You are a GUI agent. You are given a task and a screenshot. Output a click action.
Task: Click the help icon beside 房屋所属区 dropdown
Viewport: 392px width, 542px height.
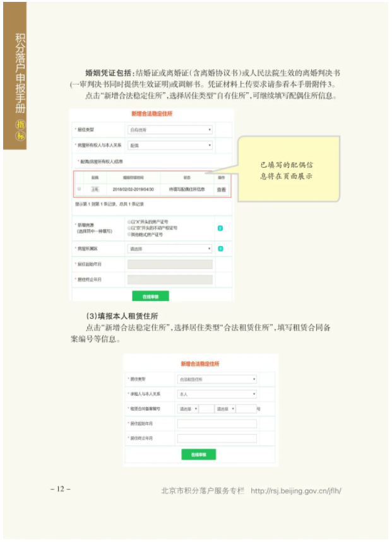click(x=220, y=249)
